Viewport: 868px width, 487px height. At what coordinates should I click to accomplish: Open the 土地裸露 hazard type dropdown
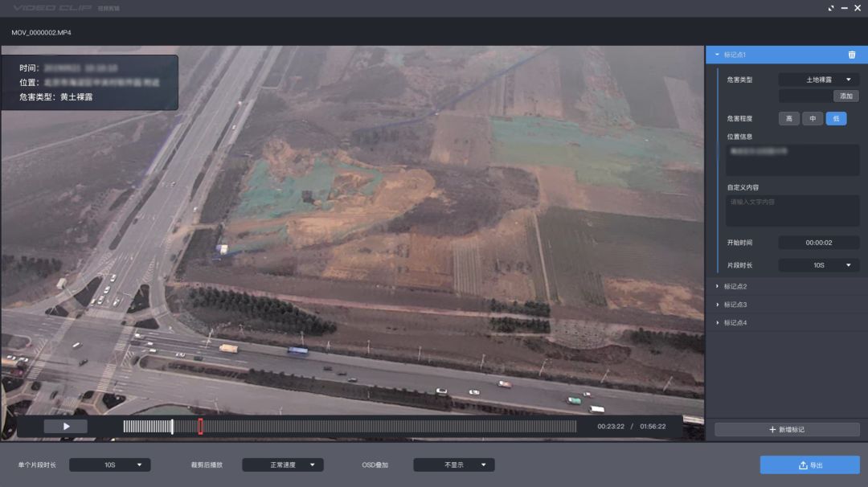click(x=819, y=80)
